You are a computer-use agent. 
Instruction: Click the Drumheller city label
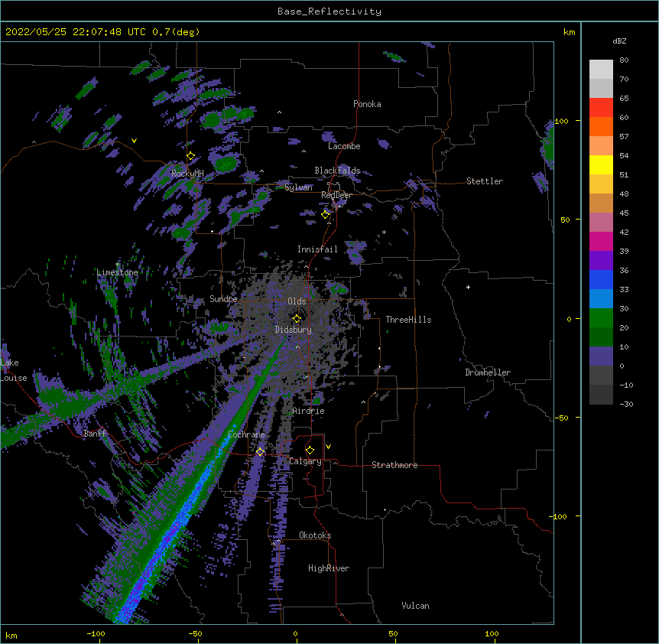pos(488,372)
